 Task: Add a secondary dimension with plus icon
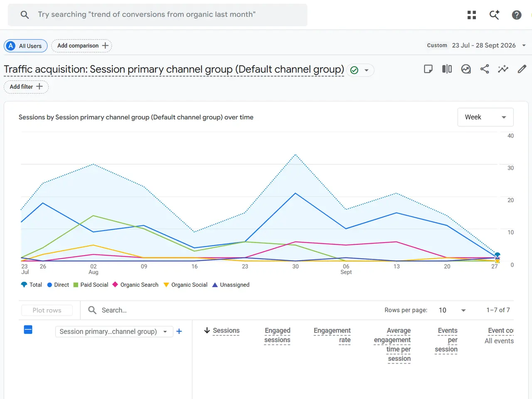tap(179, 331)
